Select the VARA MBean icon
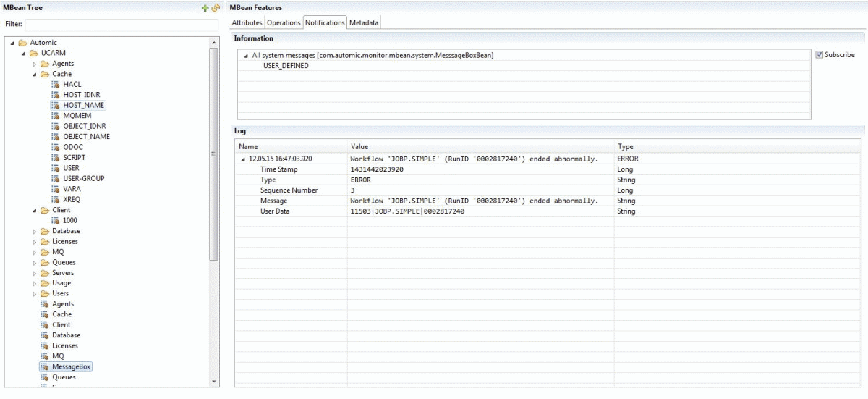 (56, 188)
